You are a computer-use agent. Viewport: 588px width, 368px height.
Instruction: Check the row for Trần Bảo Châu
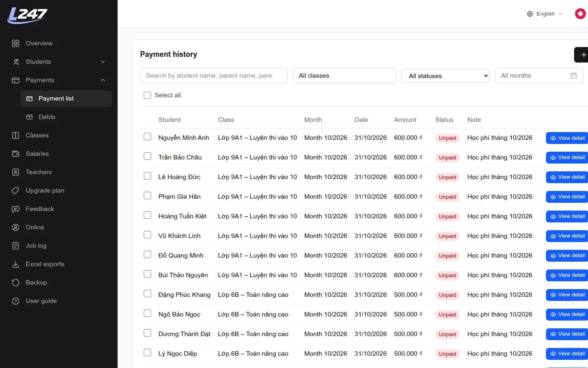pos(147,157)
